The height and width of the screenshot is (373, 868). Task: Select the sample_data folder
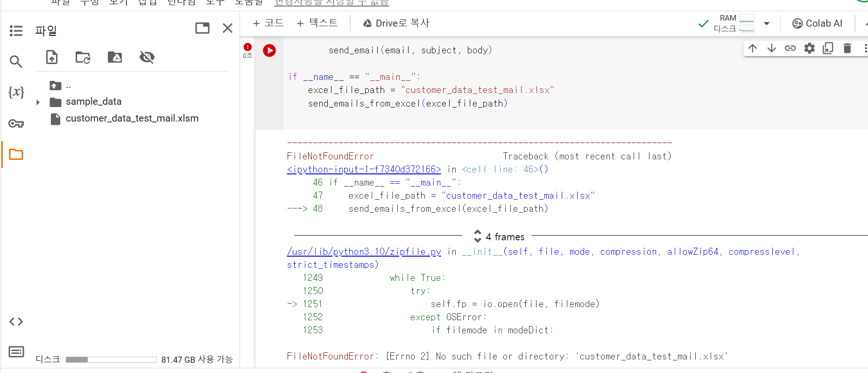coord(93,101)
